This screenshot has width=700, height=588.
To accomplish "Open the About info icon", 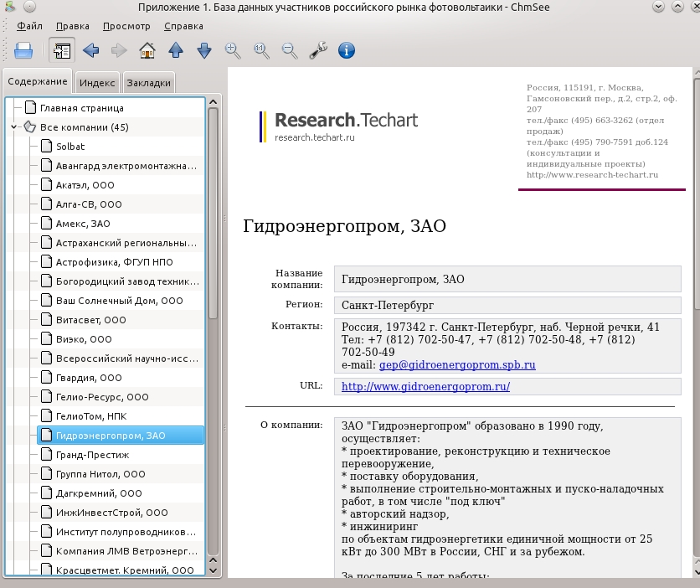I will 347,50.
